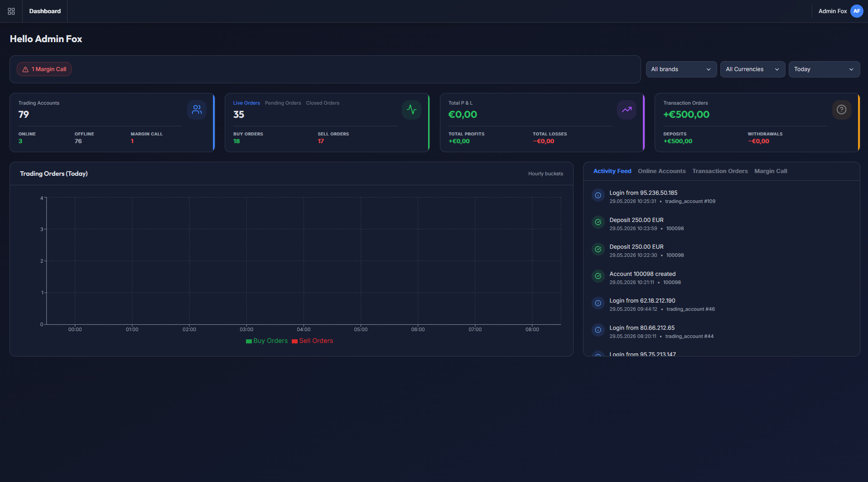The height and width of the screenshot is (482, 868).
Task: Click the Total P&L trending-up icon
Action: tap(627, 110)
